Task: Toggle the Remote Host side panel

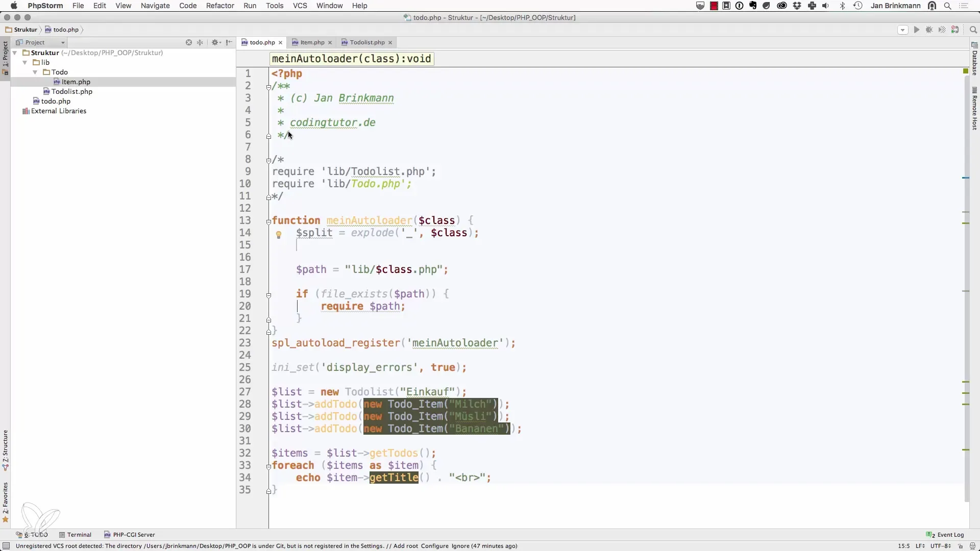Action: 974,109
